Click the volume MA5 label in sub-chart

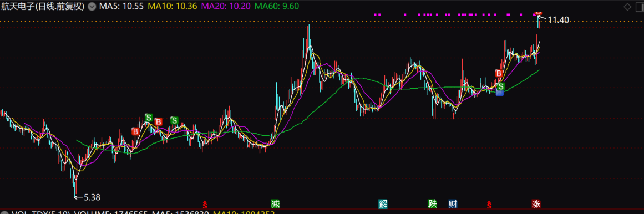coord(181,212)
